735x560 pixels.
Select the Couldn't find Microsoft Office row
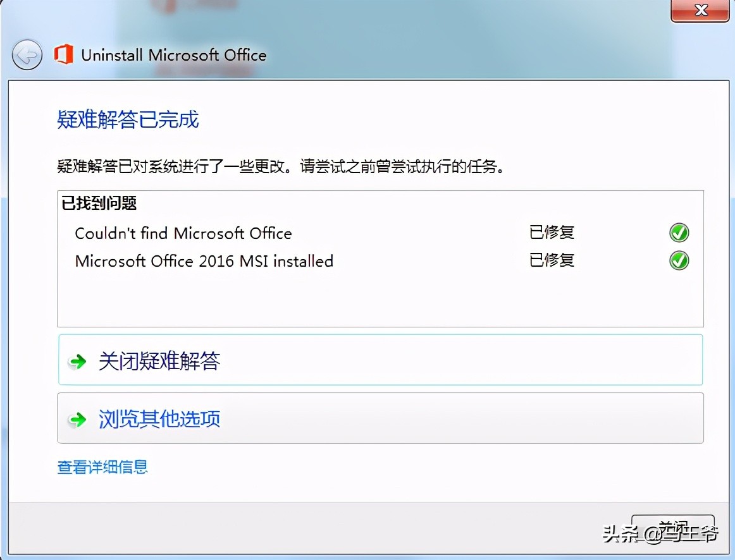[x=380, y=233]
